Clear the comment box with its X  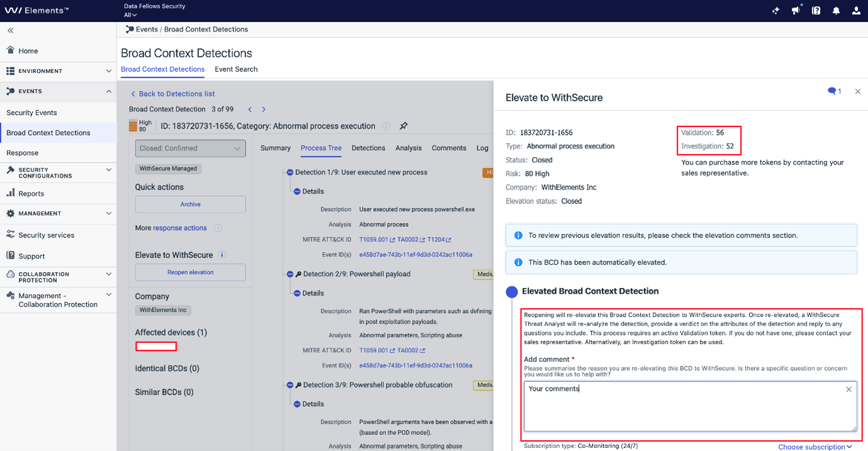848,389
